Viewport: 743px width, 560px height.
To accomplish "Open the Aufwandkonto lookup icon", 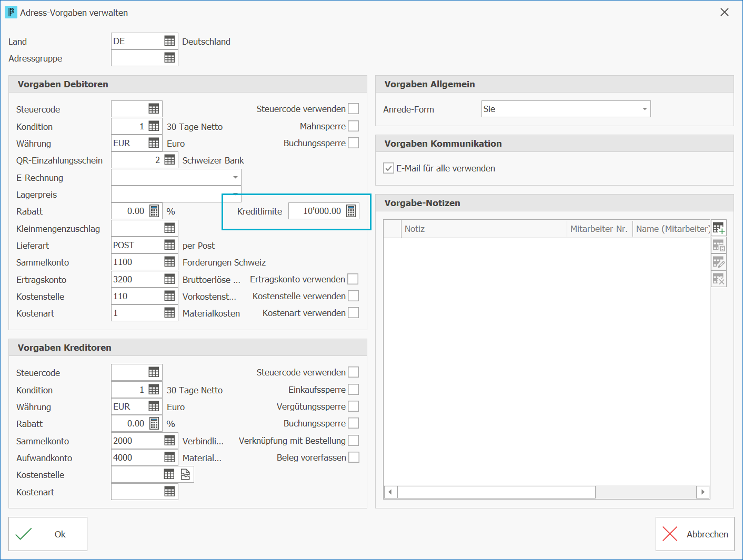I will pyautogui.click(x=169, y=457).
